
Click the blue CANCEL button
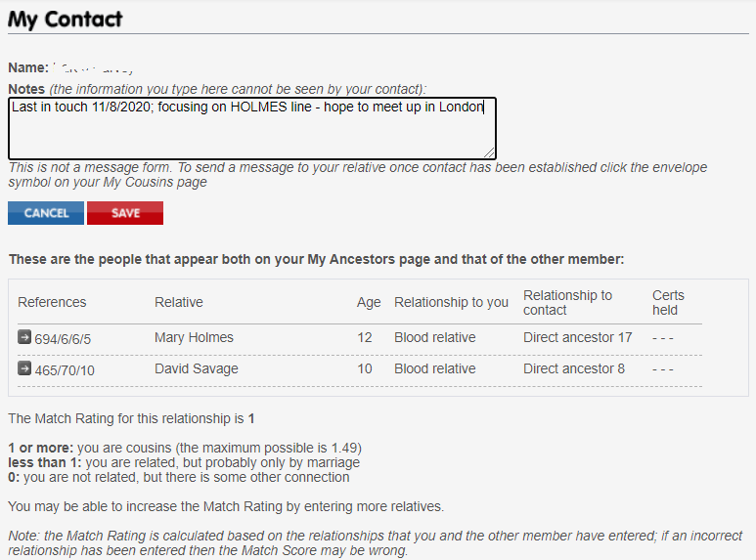[x=46, y=213]
